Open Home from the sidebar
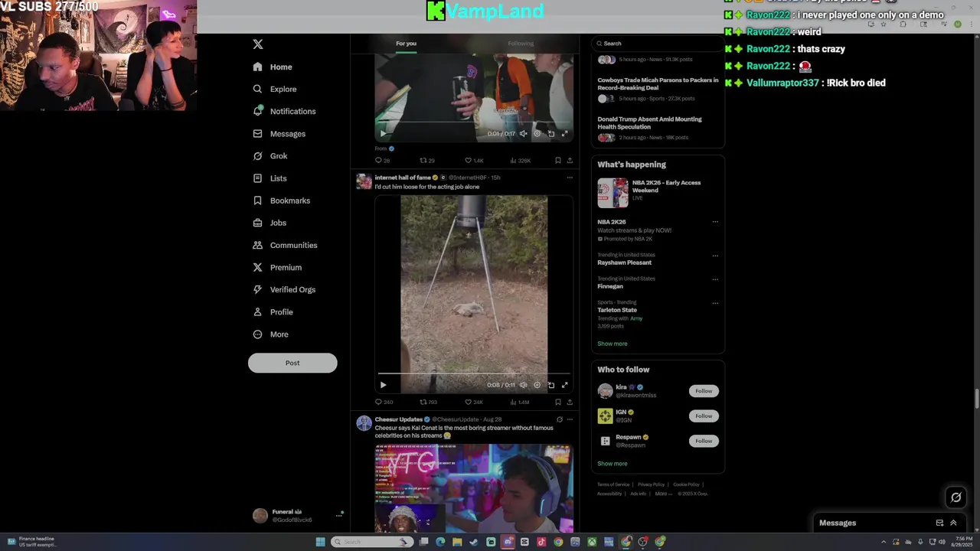The image size is (980, 551). click(x=273, y=67)
